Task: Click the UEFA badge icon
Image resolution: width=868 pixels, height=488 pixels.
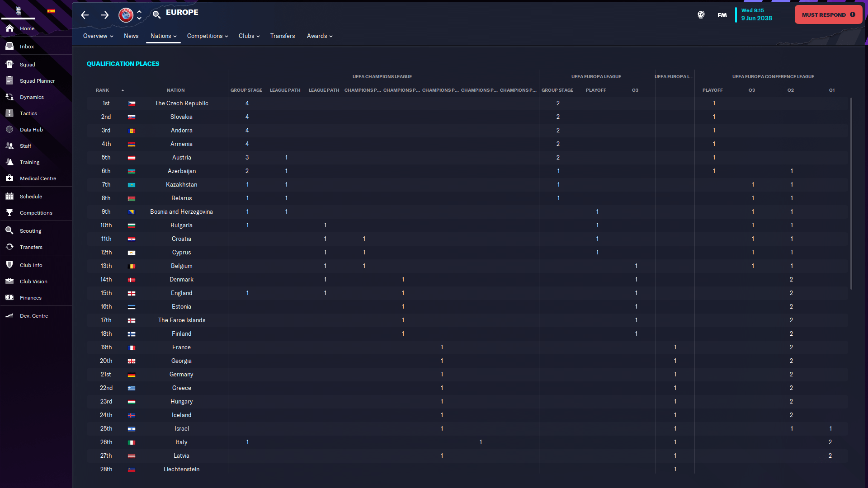Action: click(126, 15)
